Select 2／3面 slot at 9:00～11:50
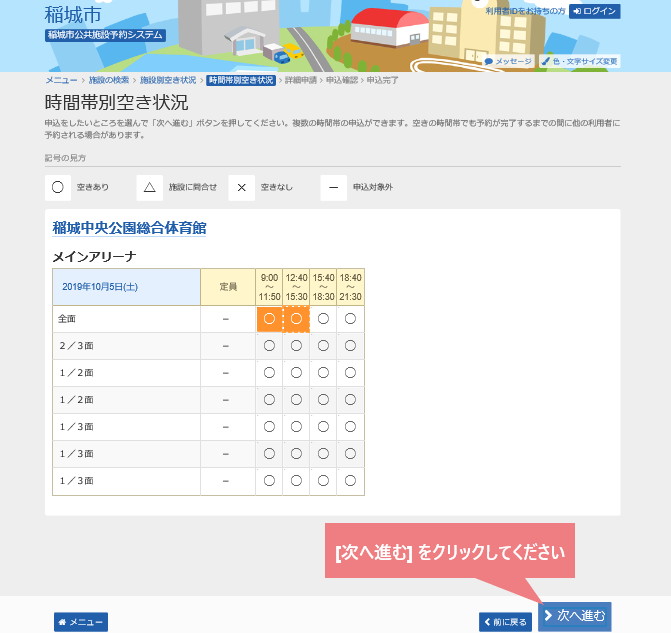The width and height of the screenshot is (671, 633). (x=269, y=346)
